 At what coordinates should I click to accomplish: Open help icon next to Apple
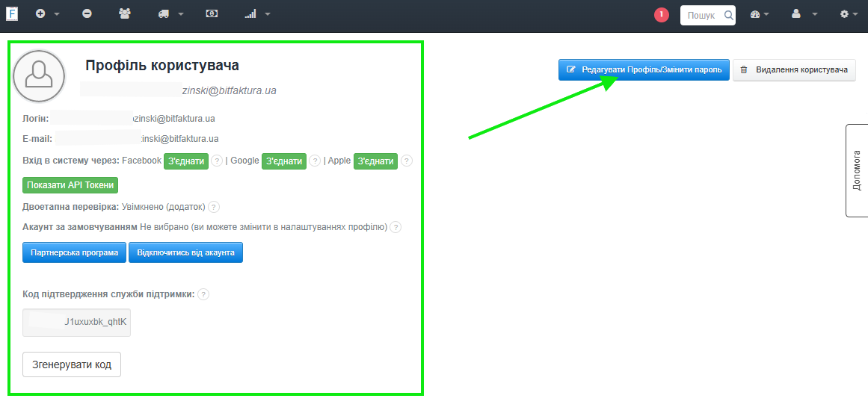click(406, 161)
